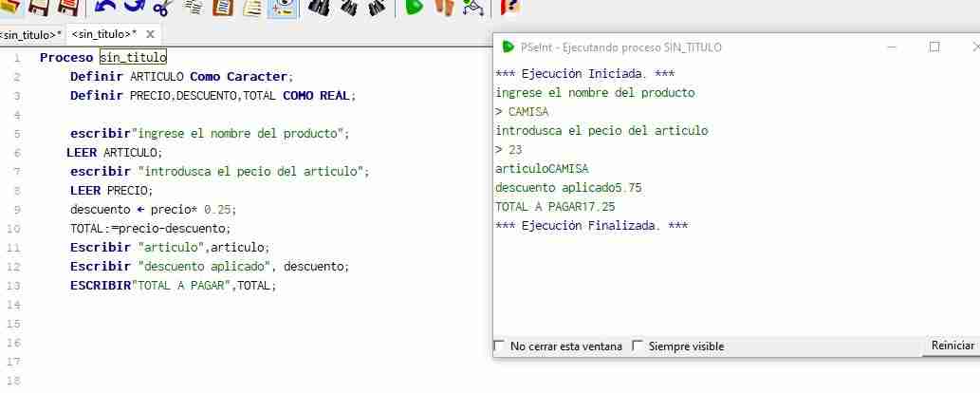This screenshot has width=980, height=393.
Task: Click the 'Definir ARTICULO Como Caracter' line
Action: (x=181, y=76)
